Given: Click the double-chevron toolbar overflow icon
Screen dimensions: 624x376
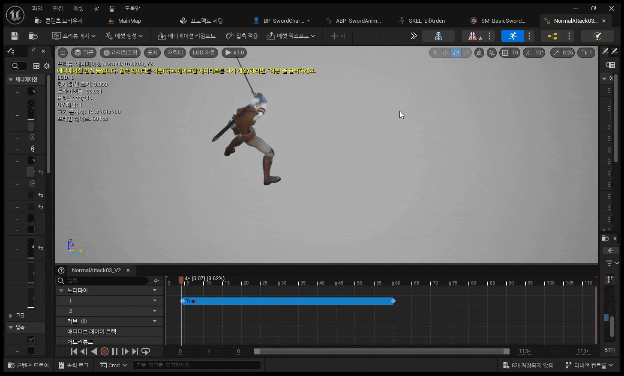Looking at the screenshot, I should [413, 36].
